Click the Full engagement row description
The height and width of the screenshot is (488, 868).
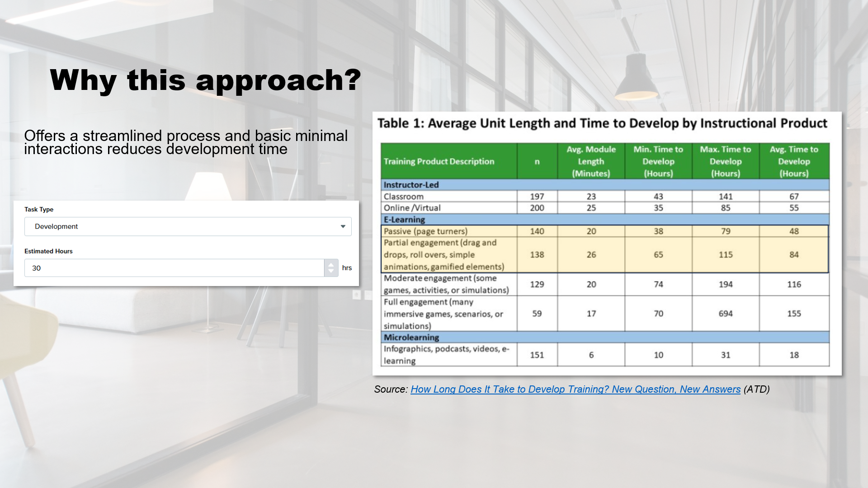pyautogui.click(x=443, y=314)
